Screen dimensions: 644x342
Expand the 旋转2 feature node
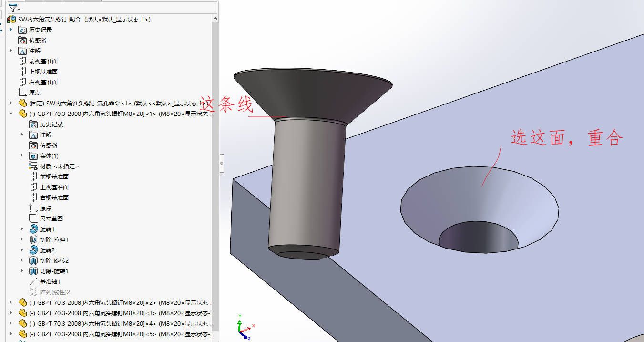tap(22, 250)
